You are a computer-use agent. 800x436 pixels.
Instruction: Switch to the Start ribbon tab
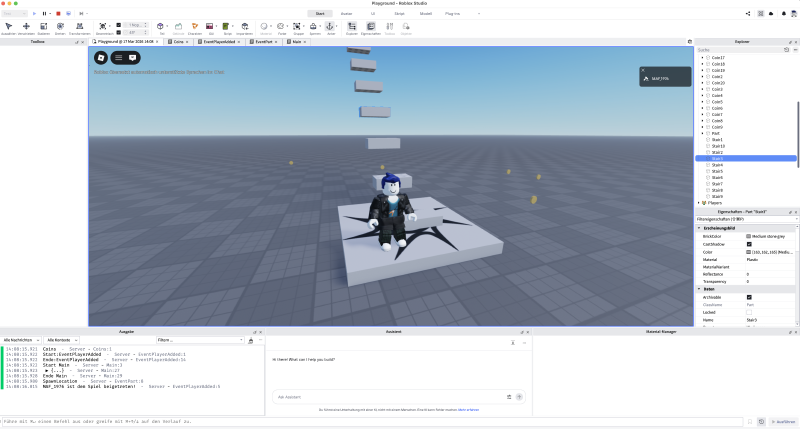[x=320, y=14]
